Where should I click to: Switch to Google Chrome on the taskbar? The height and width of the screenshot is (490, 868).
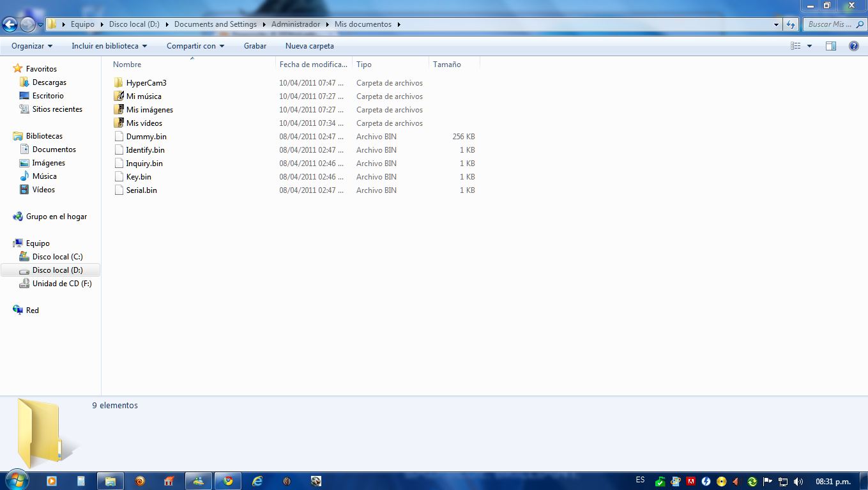click(x=227, y=481)
